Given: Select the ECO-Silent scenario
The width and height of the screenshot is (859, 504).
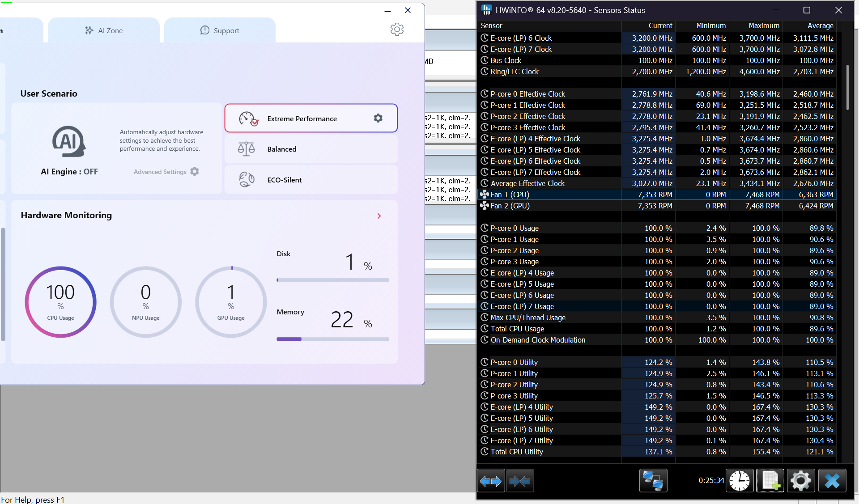Looking at the screenshot, I should click(311, 180).
